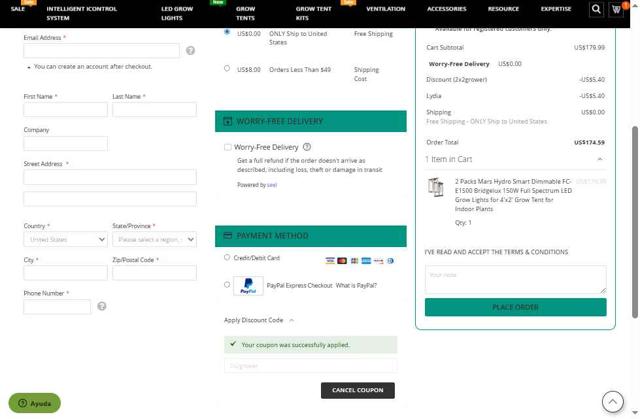Choose Credit/Debit Card payment

(x=227, y=257)
